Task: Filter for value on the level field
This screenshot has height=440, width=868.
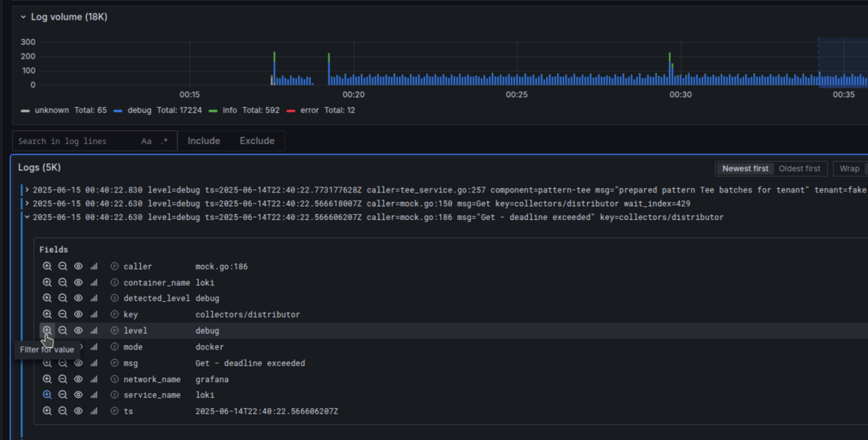Action: coord(47,331)
